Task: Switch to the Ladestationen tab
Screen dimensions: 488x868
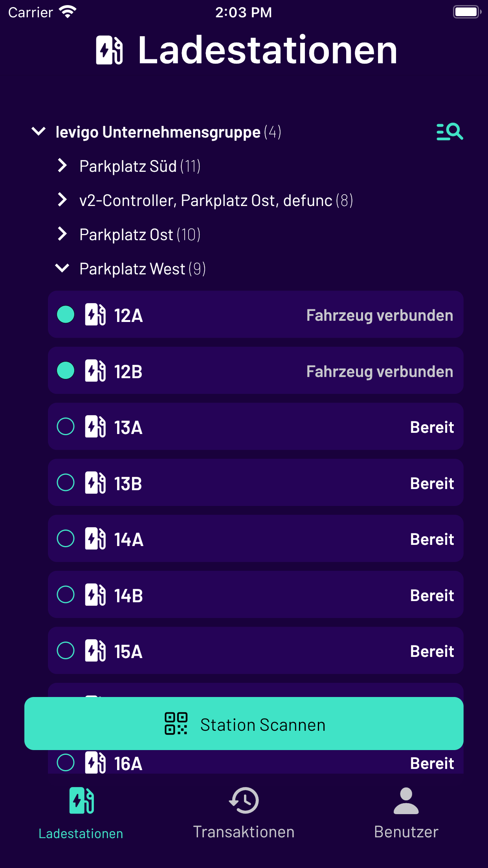Action: 81,813
